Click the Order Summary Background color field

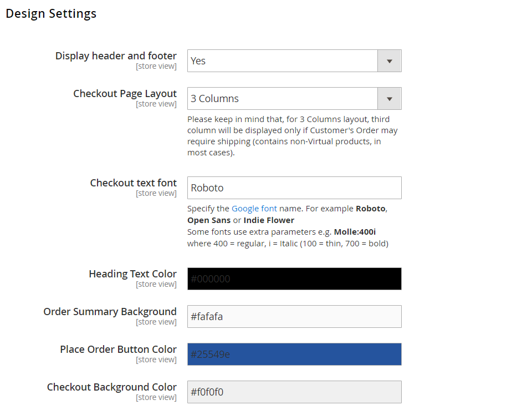pos(294,316)
